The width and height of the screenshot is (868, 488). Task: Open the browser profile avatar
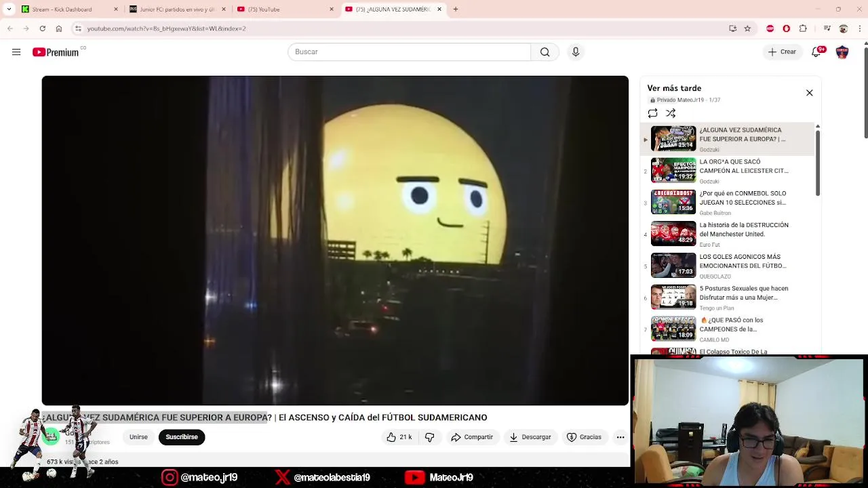pos(843,28)
